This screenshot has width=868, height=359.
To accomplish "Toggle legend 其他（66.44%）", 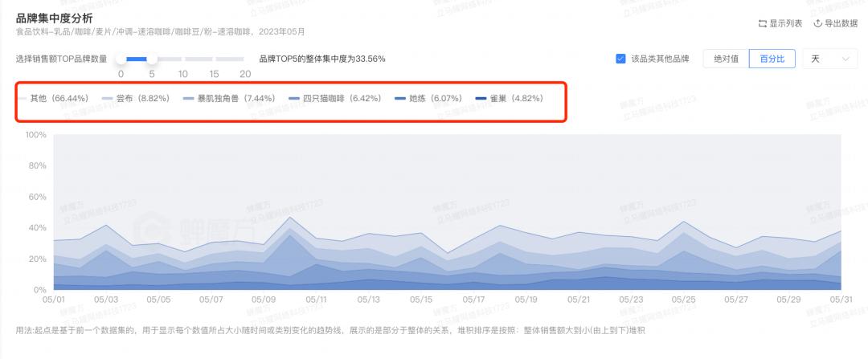I will pyautogui.click(x=54, y=99).
